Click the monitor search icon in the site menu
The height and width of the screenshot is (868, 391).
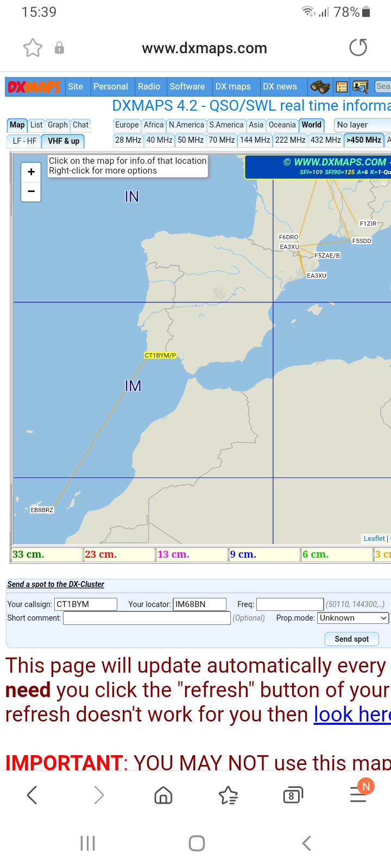point(360,87)
